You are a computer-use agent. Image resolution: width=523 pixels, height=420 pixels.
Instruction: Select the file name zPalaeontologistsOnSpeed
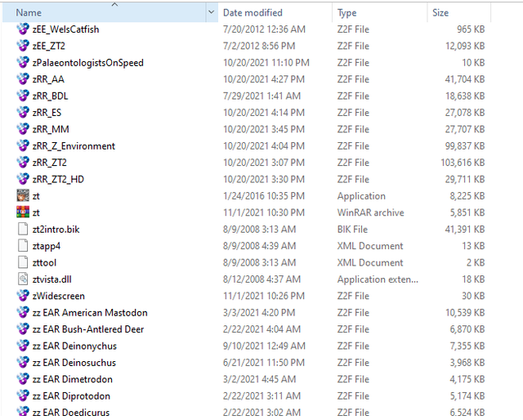click(88, 63)
